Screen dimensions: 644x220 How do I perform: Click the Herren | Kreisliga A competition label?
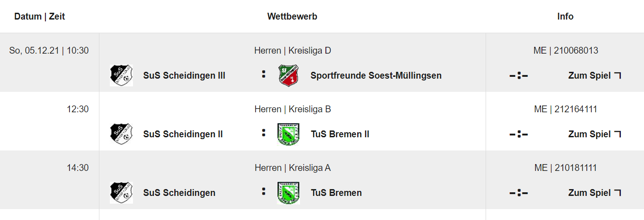(x=293, y=168)
